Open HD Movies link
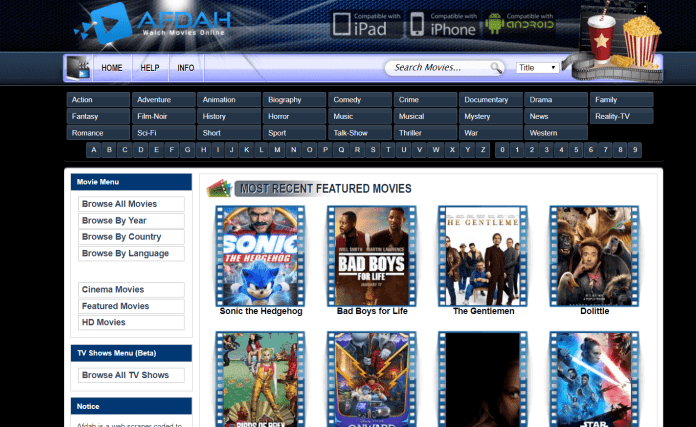 [x=131, y=322]
